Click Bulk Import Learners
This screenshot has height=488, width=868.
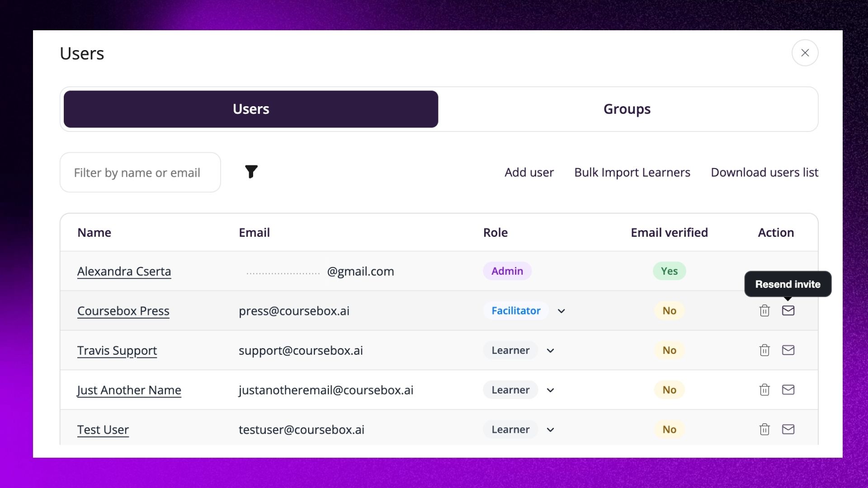click(632, 172)
